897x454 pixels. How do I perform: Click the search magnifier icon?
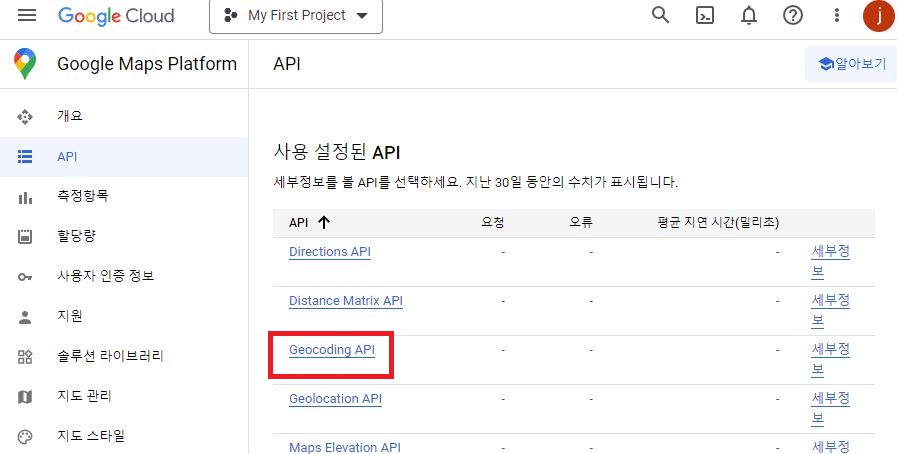(660, 15)
